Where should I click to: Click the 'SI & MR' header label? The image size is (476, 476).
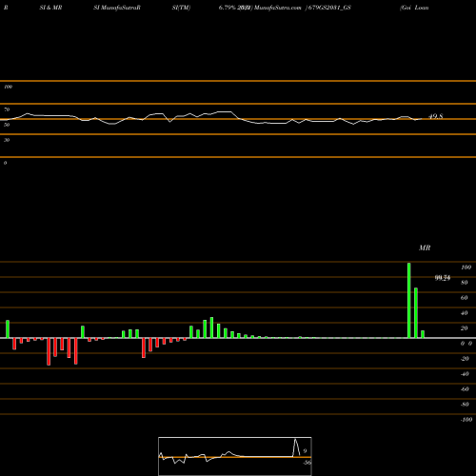point(50,8)
